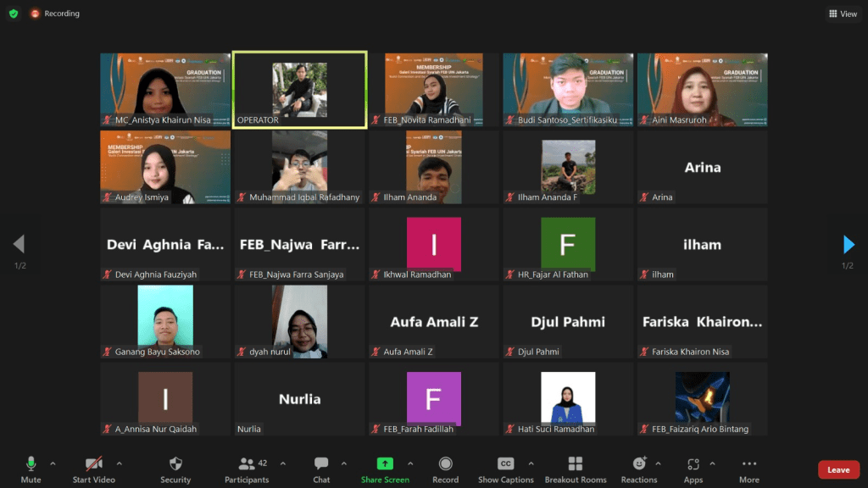Open the View layout menu
Viewport: 868px width, 488px height.
(843, 14)
